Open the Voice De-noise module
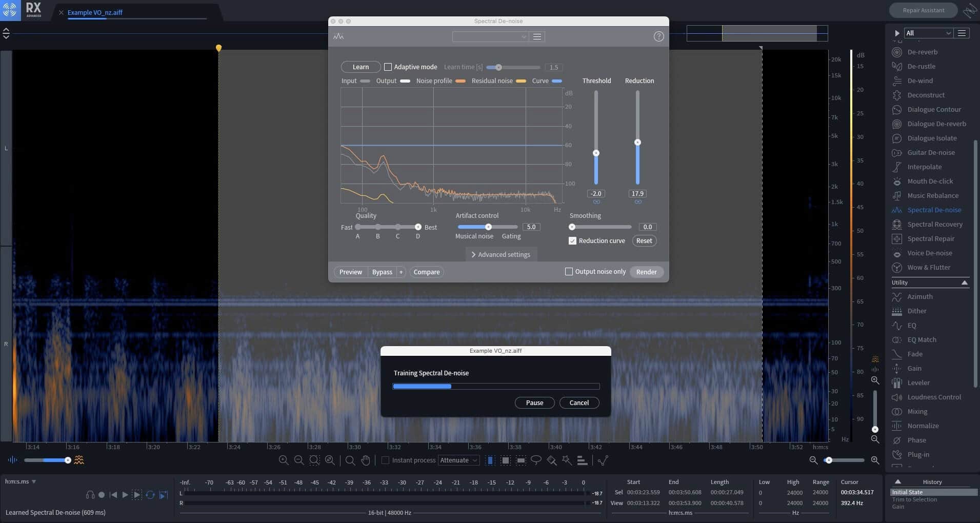 click(x=930, y=253)
